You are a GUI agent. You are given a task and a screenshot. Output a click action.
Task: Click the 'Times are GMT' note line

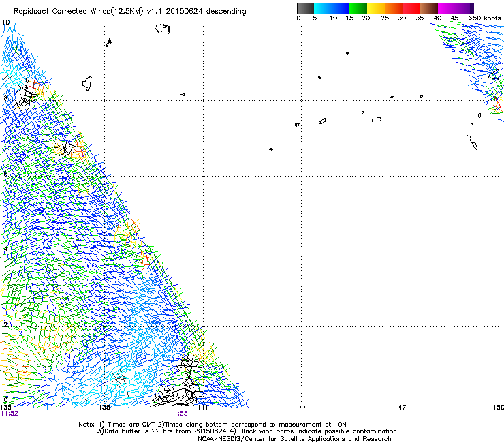coord(212,425)
